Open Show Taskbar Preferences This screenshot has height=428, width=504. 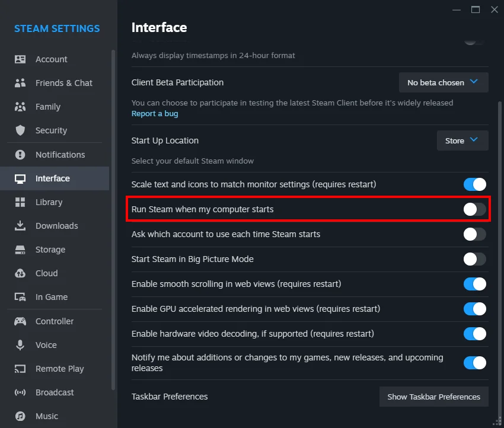pyautogui.click(x=433, y=397)
